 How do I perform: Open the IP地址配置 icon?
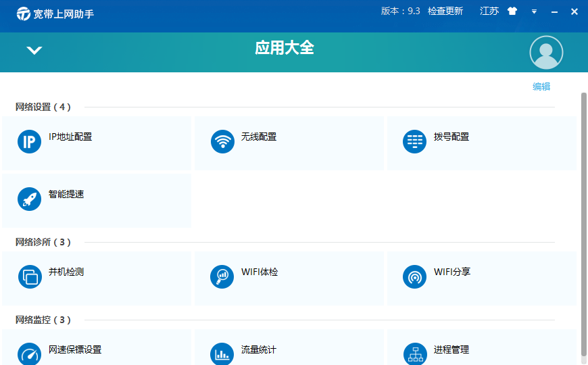pos(29,142)
